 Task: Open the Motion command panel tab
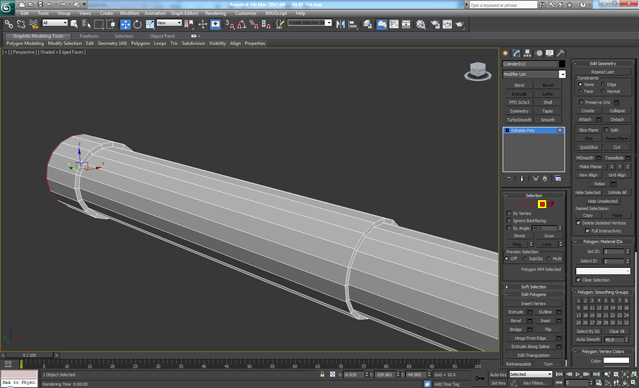pyautogui.click(x=539, y=53)
